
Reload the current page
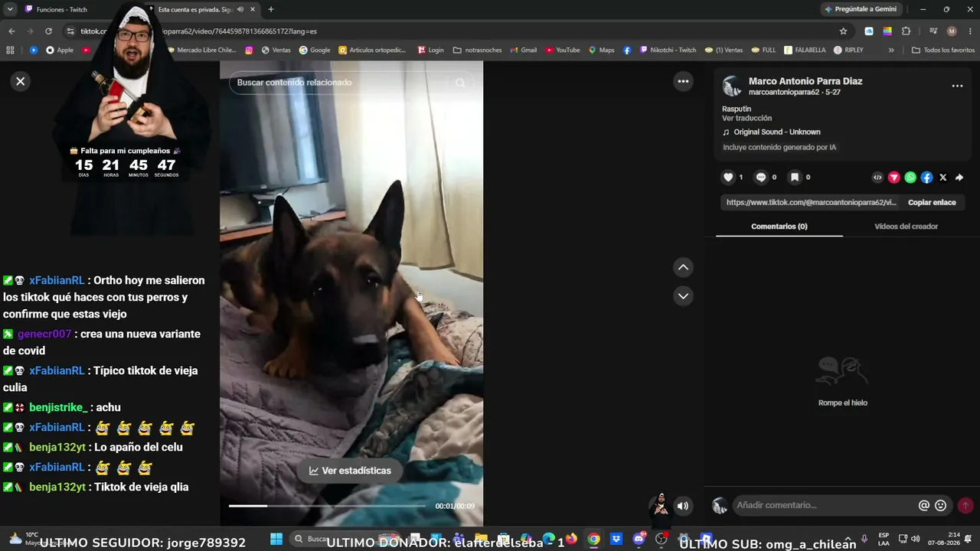48,31
